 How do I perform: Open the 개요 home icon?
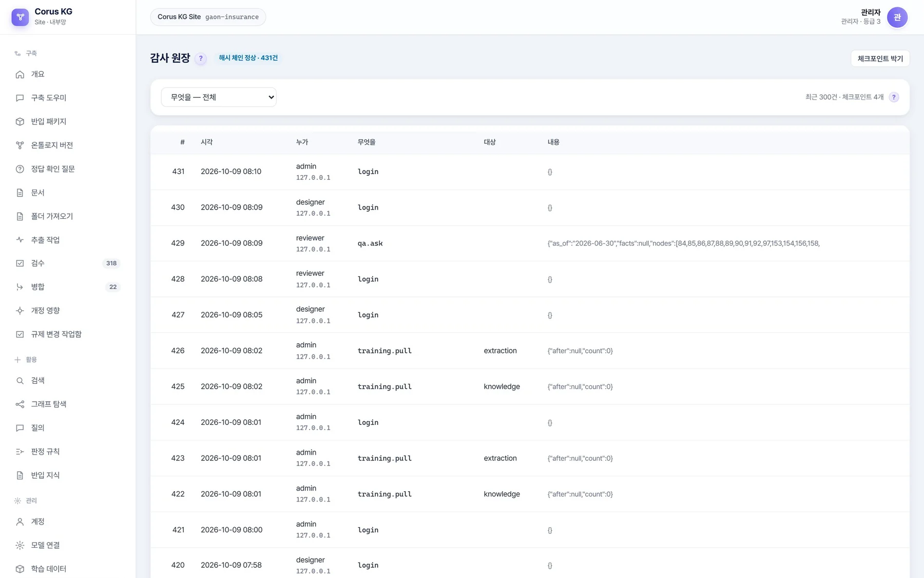[x=20, y=74]
